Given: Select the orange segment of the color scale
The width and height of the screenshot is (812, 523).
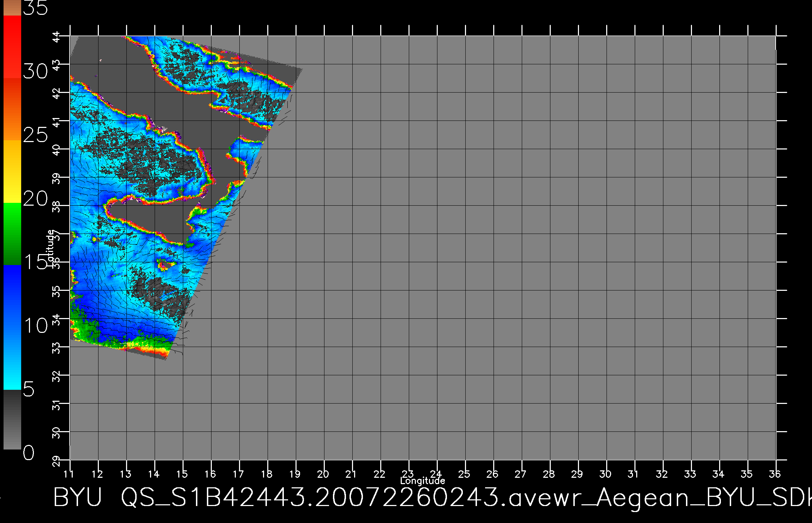Looking at the screenshot, I should (x=12, y=109).
